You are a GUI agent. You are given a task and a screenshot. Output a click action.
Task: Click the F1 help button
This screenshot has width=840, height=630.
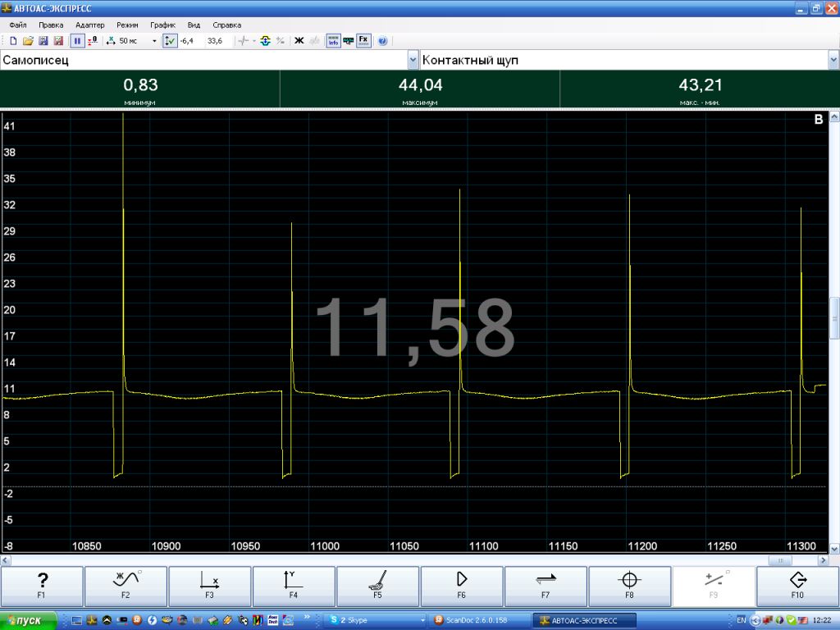pyautogui.click(x=42, y=586)
